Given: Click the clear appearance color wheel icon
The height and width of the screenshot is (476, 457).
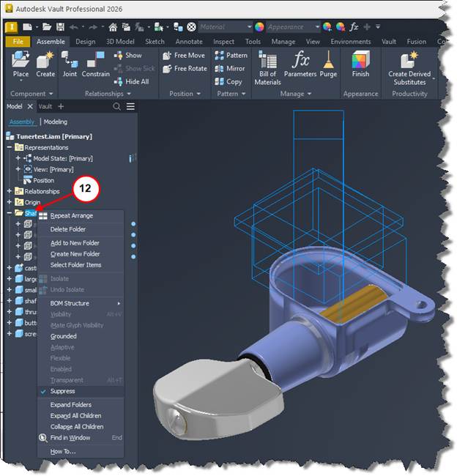Looking at the screenshot, I should coord(341,27).
